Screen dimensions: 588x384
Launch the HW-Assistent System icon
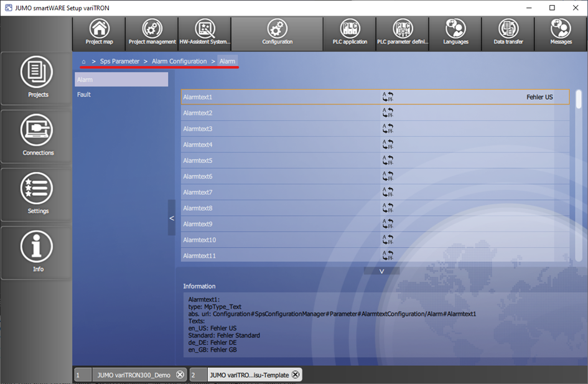click(205, 34)
